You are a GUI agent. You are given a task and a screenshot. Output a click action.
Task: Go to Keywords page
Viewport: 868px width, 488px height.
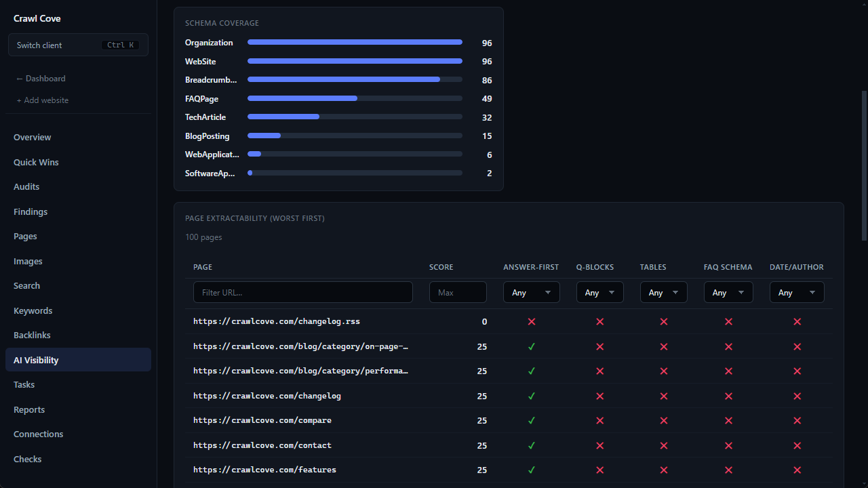click(x=78, y=310)
